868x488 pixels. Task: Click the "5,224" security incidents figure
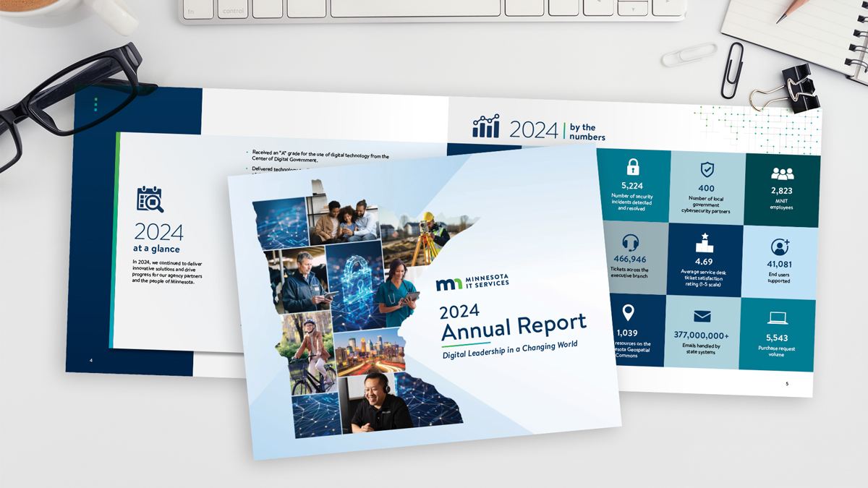[634, 185]
